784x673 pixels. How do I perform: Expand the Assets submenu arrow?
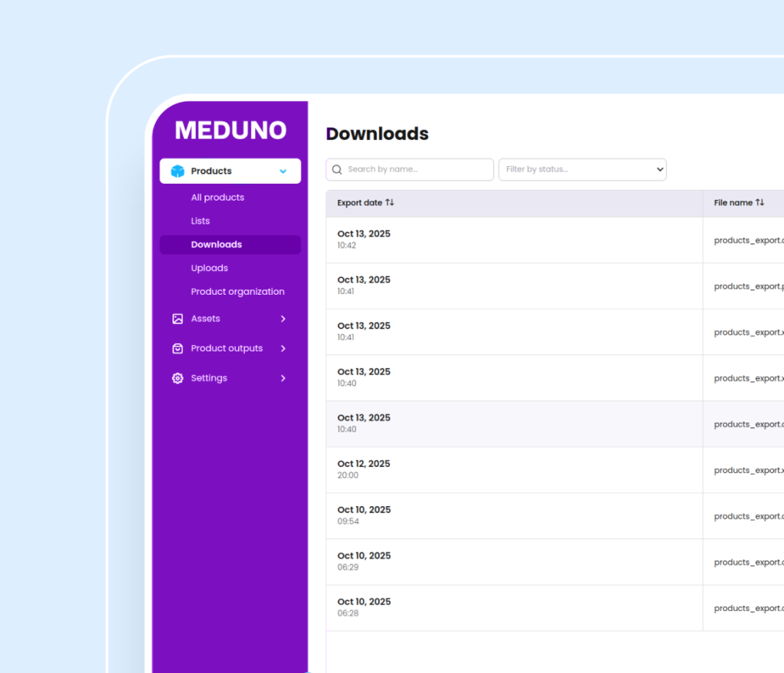[283, 319]
